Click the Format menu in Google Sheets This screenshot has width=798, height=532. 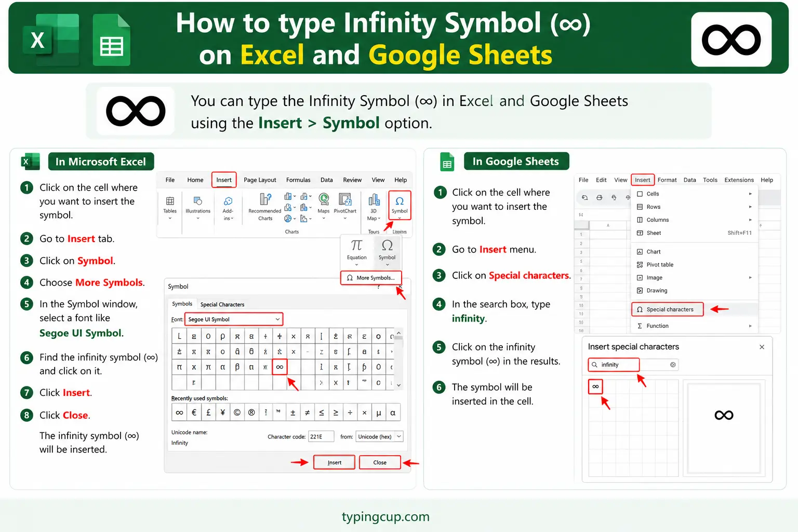667,180
